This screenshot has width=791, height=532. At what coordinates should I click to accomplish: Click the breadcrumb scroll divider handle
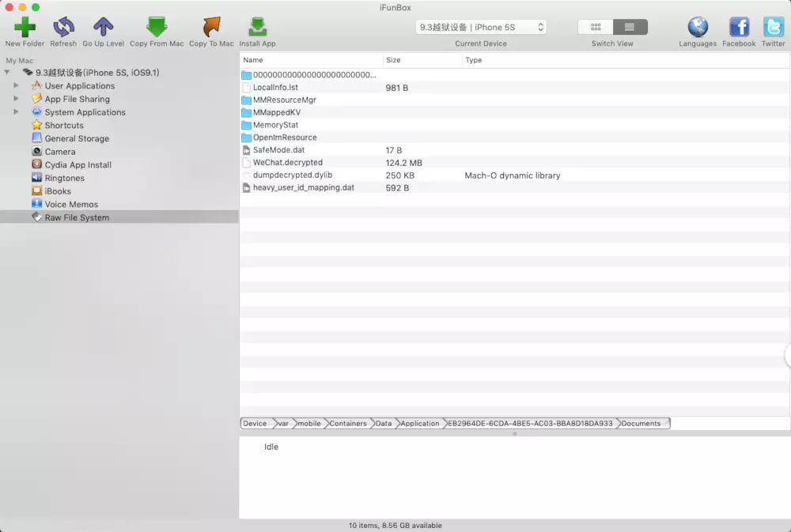(x=516, y=432)
